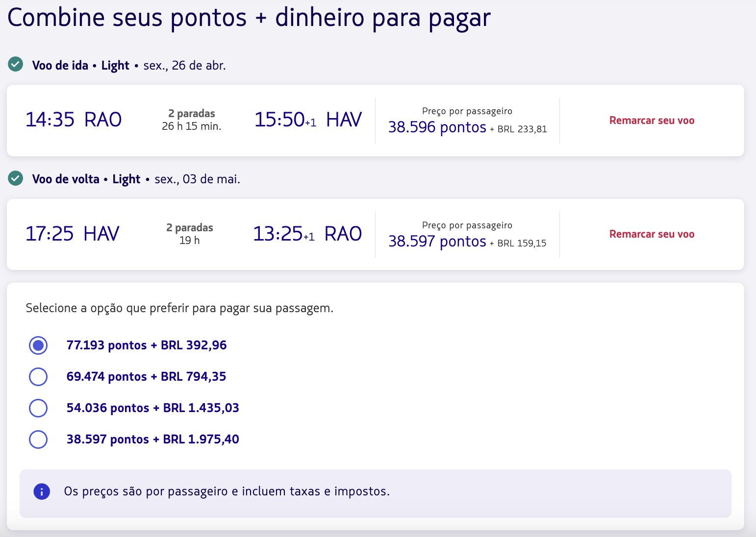Click the green checkmark next to Voo de ida
Screen dimensions: 756x537
point(16,64)
